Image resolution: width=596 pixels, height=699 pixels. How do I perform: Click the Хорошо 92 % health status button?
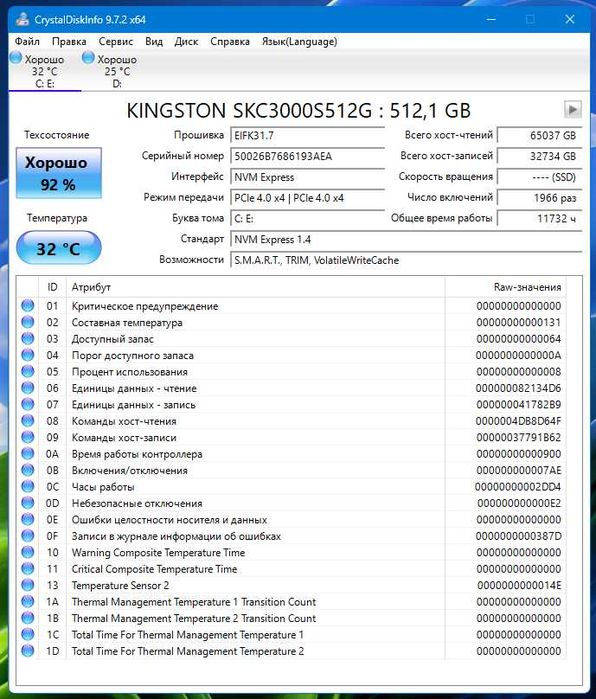[x=59, y=173]
